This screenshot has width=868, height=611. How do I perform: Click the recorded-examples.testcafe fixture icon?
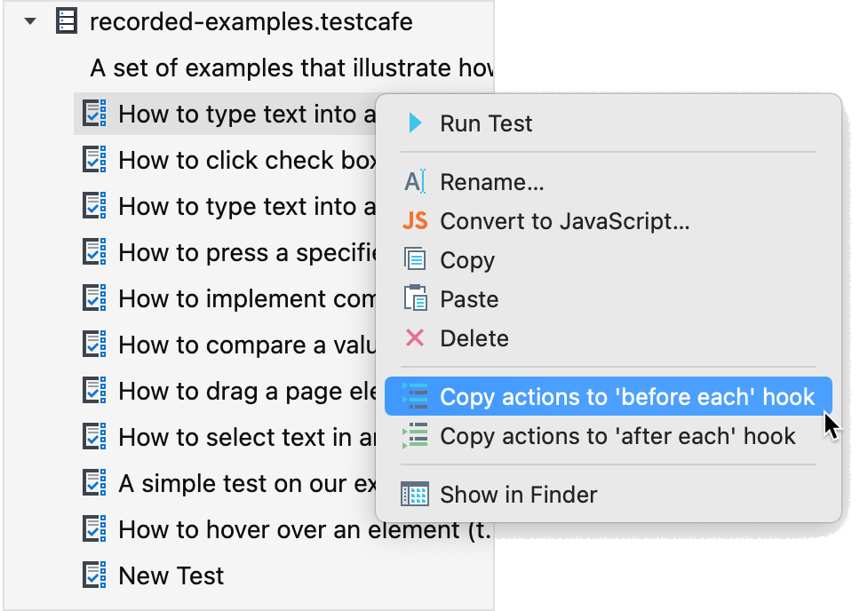click(66, 20)
